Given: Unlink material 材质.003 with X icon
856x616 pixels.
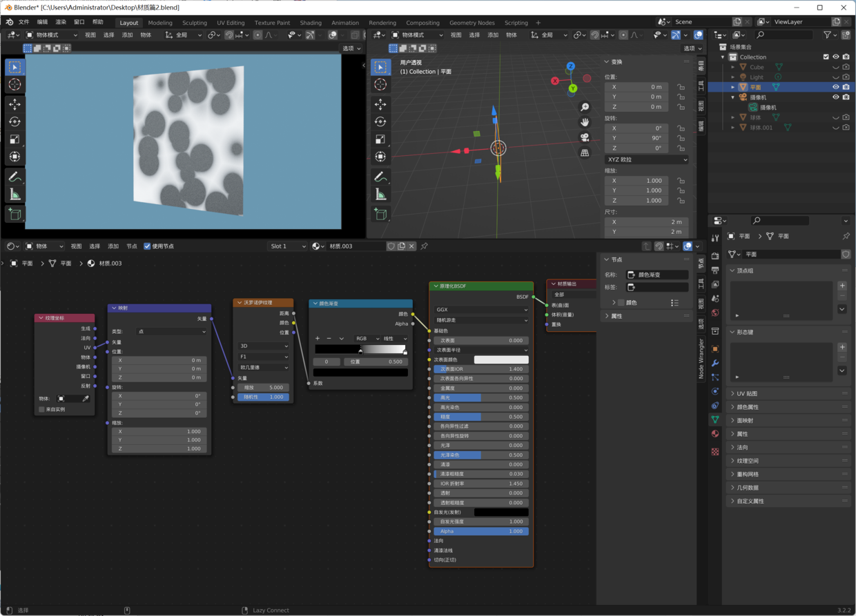Looking at the screenshot, I should 411,246.
